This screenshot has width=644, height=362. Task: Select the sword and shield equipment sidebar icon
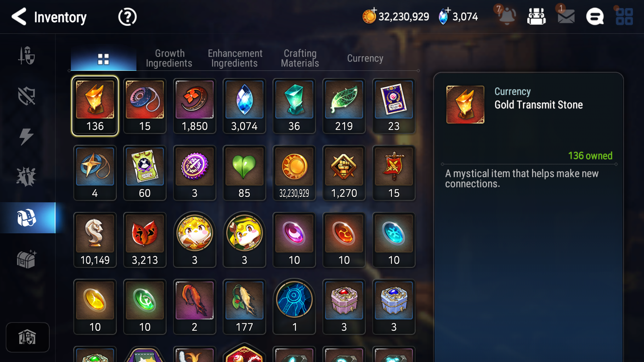[x=27, y=56]
